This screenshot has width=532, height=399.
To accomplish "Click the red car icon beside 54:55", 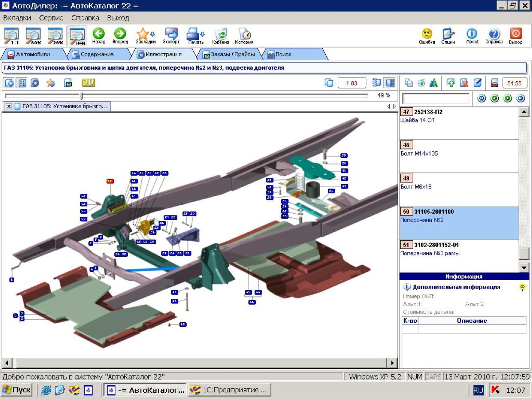I will (495, 83).
